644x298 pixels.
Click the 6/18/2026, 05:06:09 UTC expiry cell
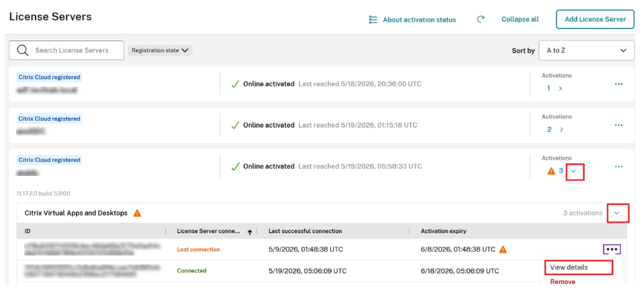pos(460,271)
